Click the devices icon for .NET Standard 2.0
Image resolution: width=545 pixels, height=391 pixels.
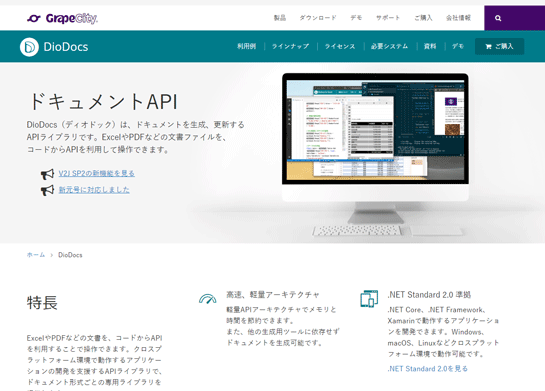coord(369,299)
